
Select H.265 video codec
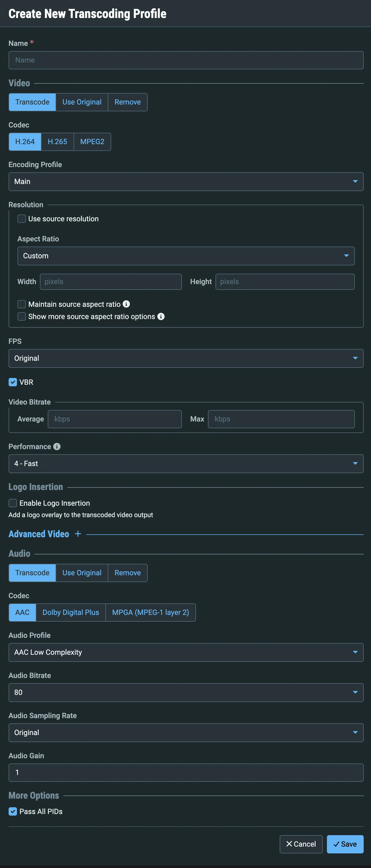click(x=57, y=142)
